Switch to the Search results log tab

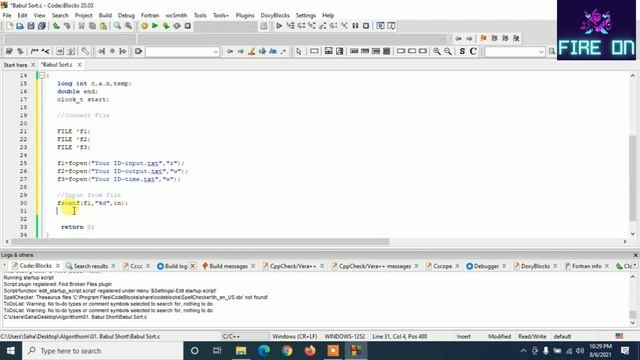91,266
